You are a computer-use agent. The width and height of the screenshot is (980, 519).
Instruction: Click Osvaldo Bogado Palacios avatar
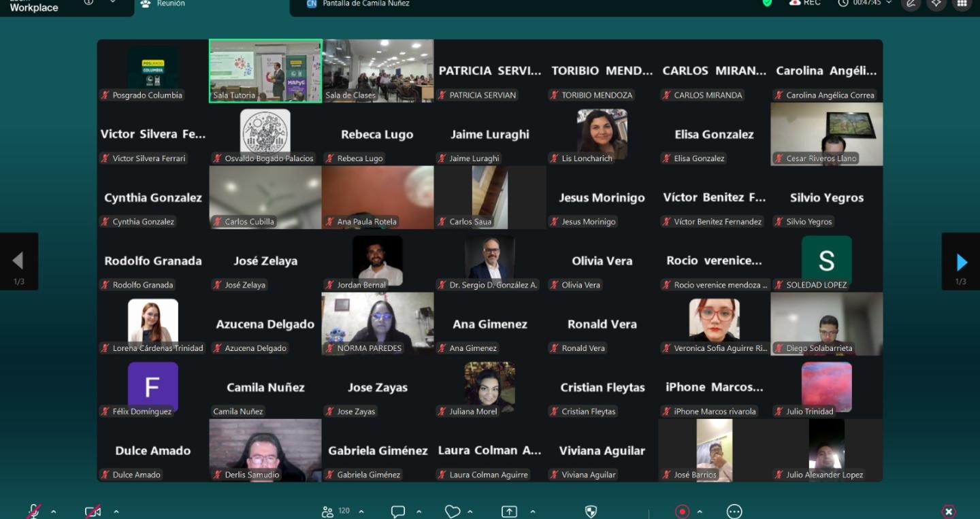pos(265,133)
